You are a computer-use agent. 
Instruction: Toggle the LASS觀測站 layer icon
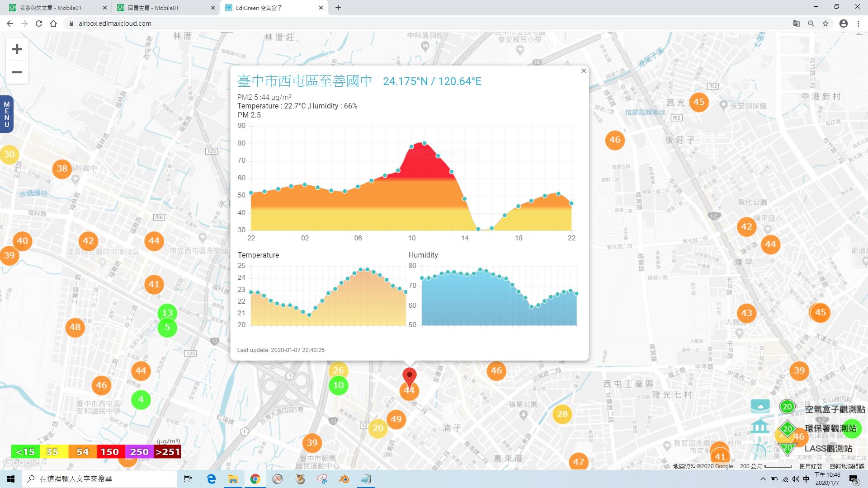(x=760, y=448)
